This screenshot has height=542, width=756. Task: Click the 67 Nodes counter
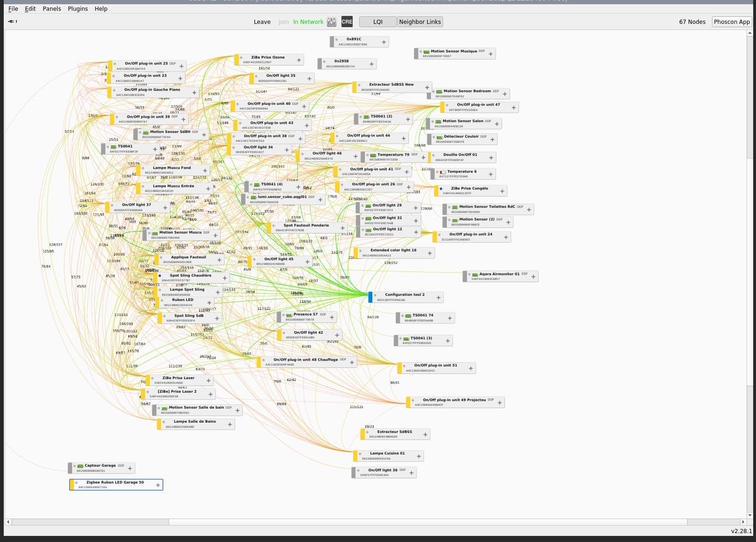(692, 22)
